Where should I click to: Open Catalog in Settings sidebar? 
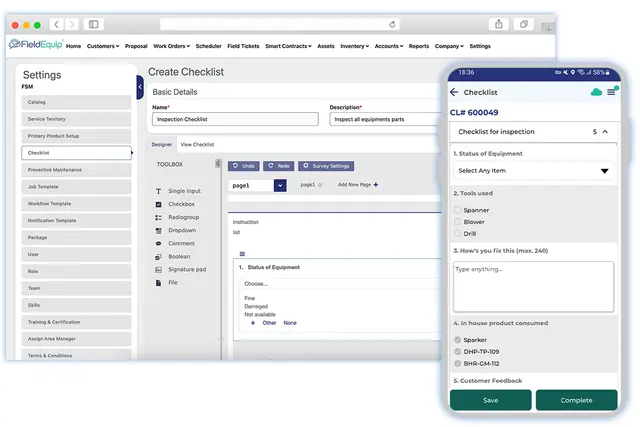[x=76, y=102]
